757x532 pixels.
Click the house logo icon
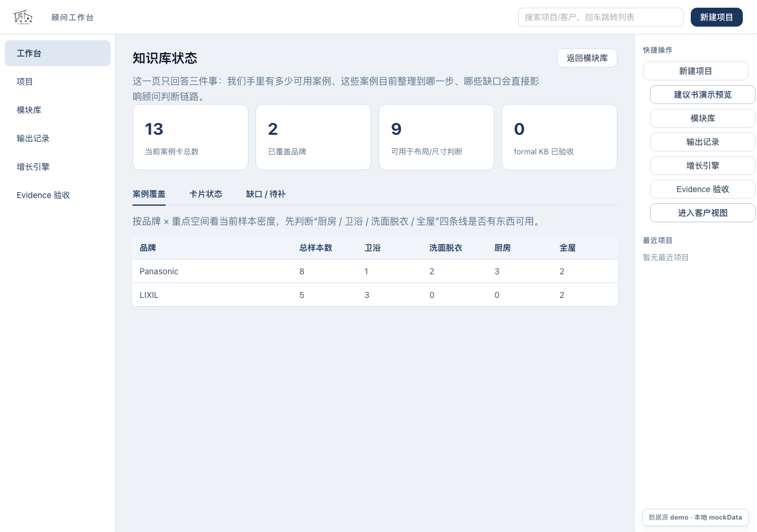23,17
